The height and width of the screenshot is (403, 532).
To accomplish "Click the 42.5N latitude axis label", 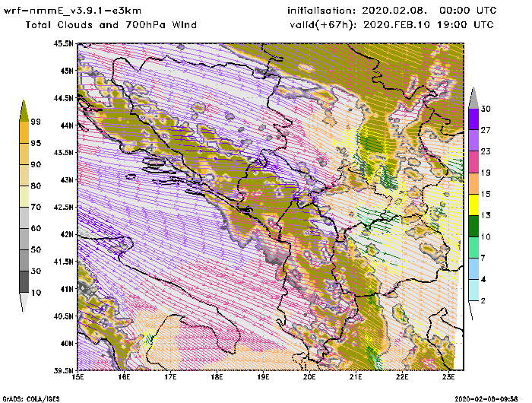I will pyautogui.click(x=63, y=207).
